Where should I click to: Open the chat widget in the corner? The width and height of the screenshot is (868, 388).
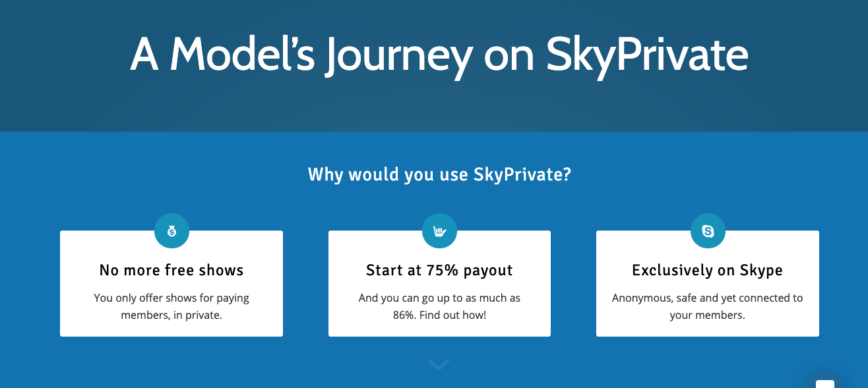click(825, 384)
